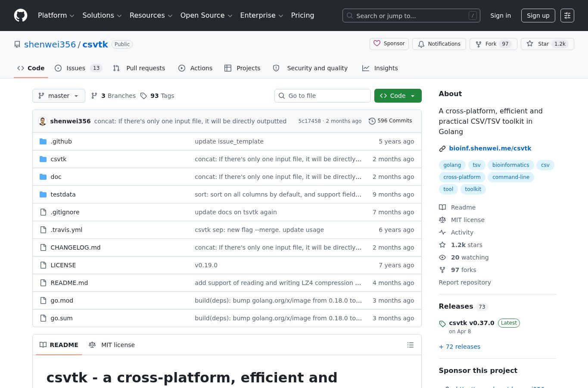Click the README.md file icon
The image size is (588, 388).
[43, 283]
